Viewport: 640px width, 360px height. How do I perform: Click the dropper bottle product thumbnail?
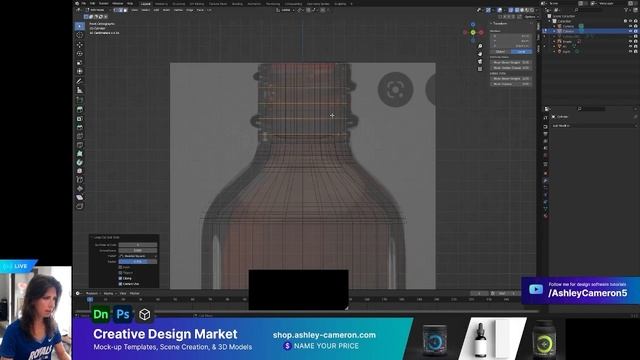481,339
